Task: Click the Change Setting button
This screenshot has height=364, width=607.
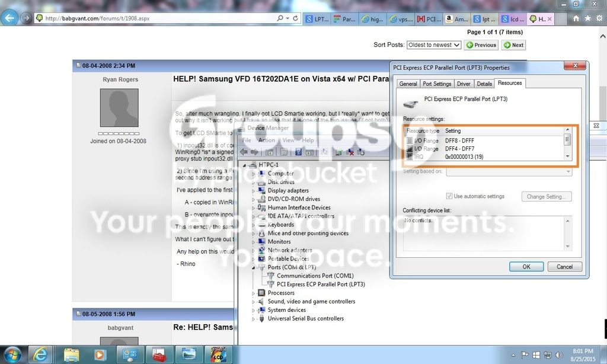Action: [x=546, y=196]
